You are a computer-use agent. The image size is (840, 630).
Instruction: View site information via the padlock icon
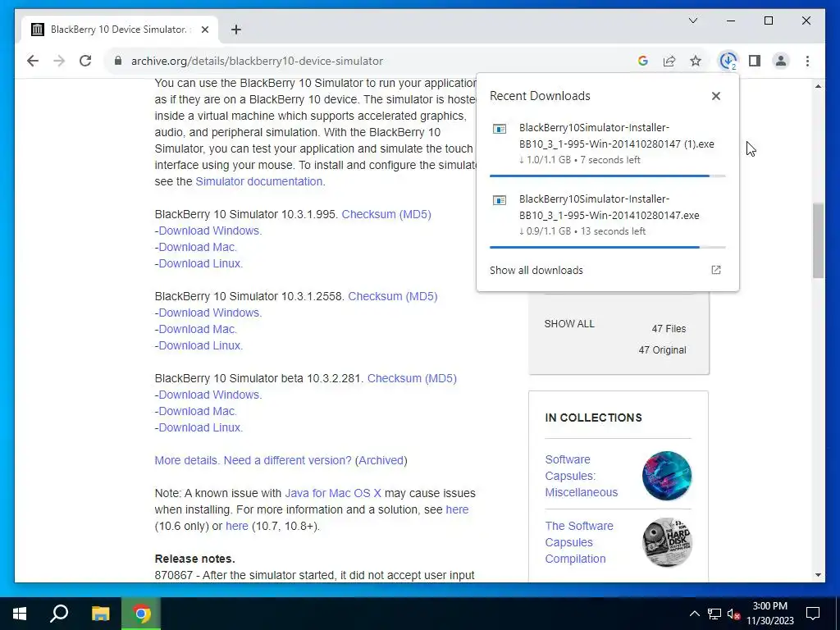pos(118,61)
